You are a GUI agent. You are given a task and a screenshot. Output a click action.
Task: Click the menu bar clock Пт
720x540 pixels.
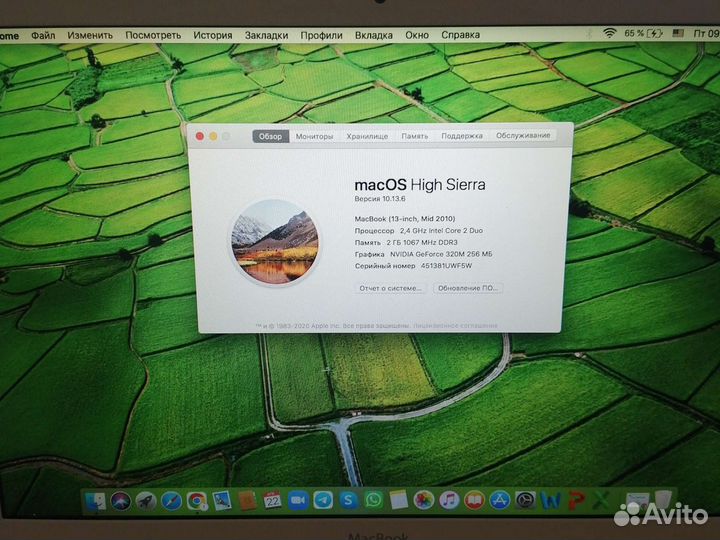(706, 34)
